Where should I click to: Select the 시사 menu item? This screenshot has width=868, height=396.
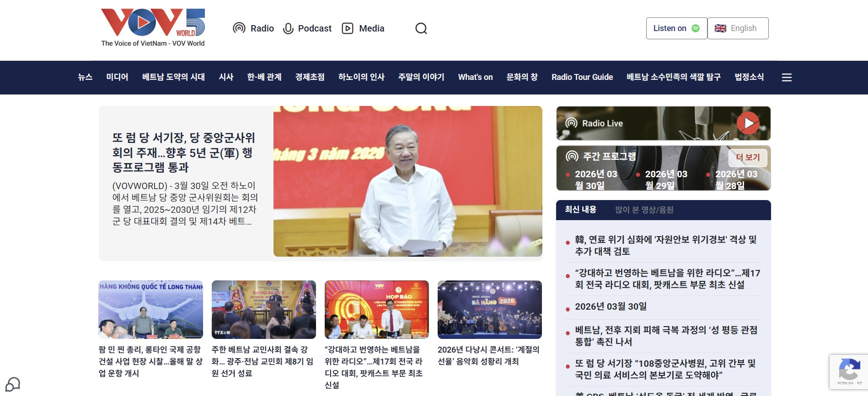(226, 77)
